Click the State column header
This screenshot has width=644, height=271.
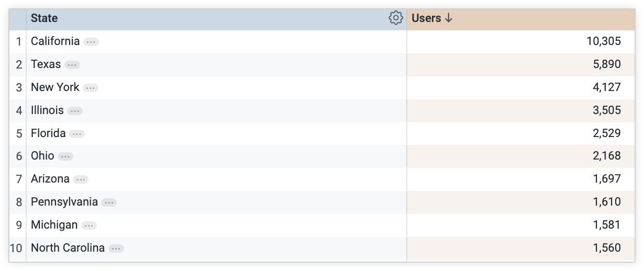[x=45, y=18]
